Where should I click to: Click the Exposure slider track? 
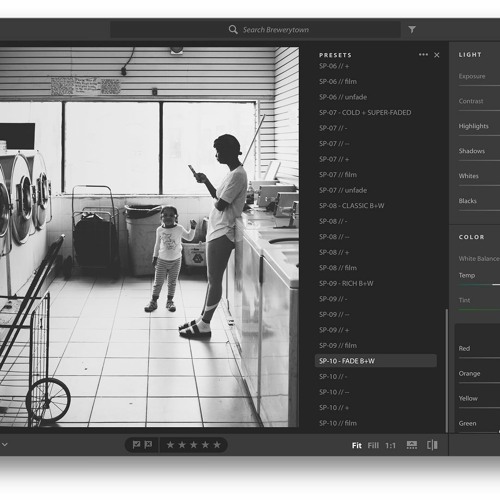point(479,86)
